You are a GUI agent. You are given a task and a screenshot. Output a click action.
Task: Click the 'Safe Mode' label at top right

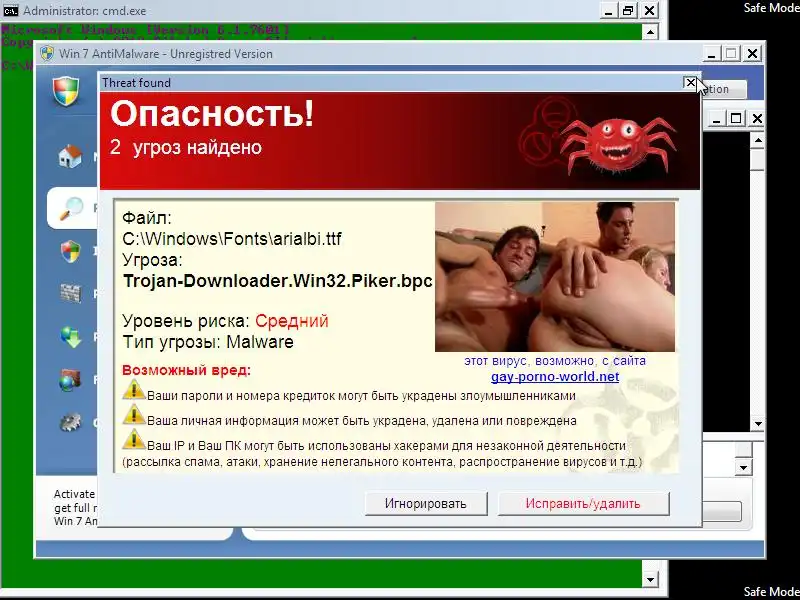point(771,8)
